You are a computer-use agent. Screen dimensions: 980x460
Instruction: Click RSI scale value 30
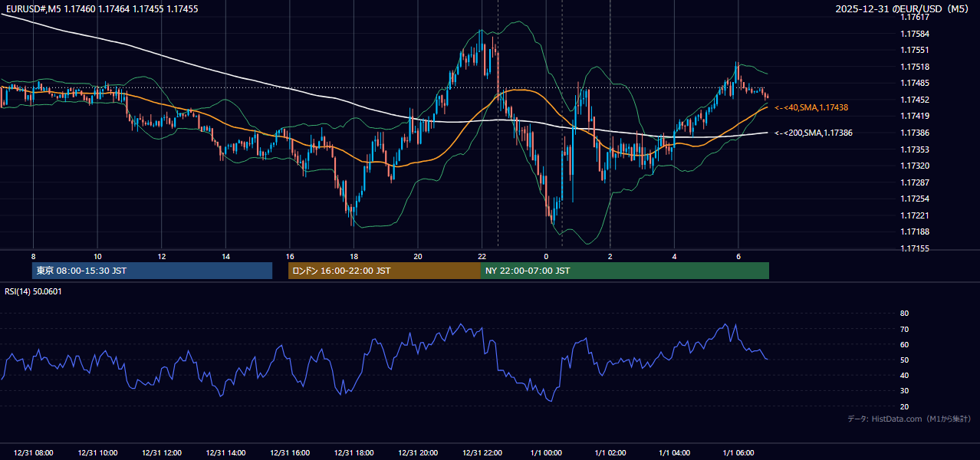click(904, 391)
